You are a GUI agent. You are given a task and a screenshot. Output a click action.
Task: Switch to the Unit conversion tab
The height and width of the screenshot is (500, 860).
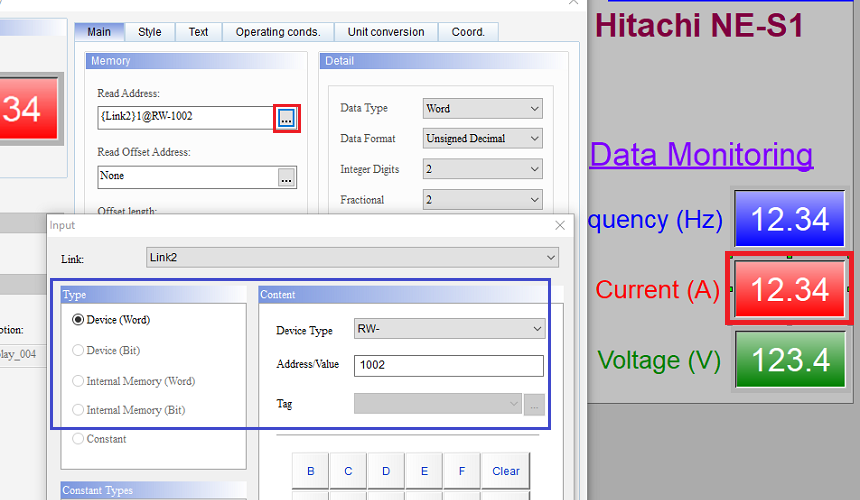[386, 32]
